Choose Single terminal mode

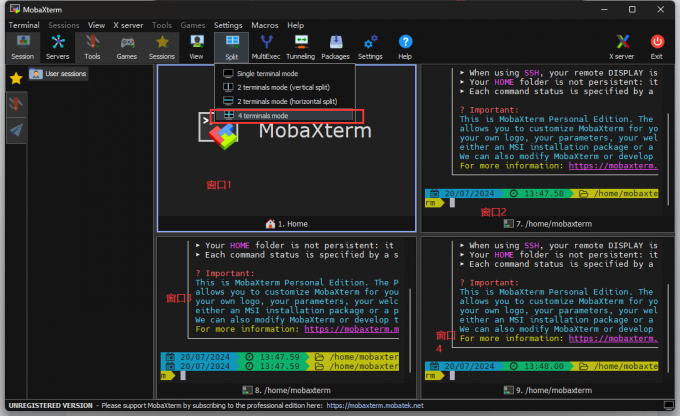coord(285,73)
